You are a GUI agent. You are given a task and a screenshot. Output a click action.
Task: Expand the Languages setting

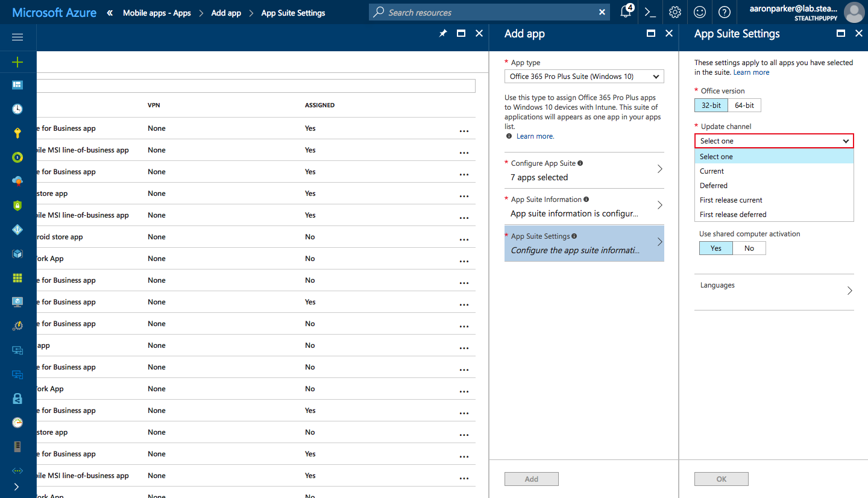[774, 292]
